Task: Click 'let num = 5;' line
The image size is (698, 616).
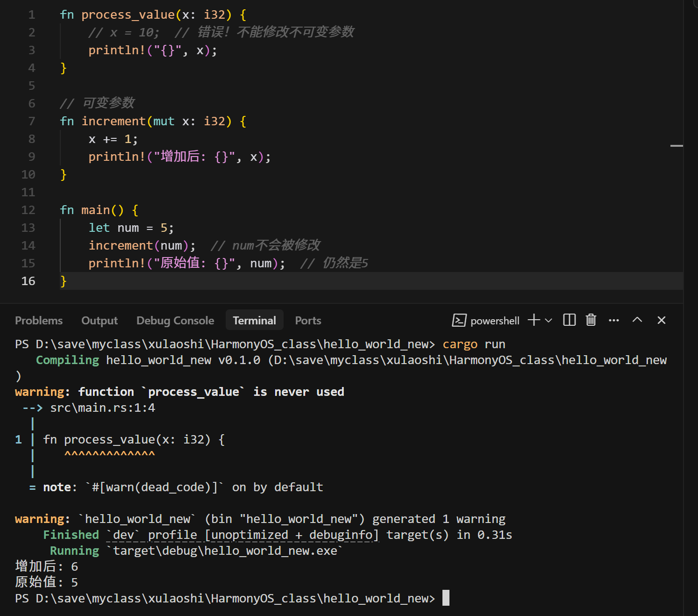Action: click(x=131, y=228)
